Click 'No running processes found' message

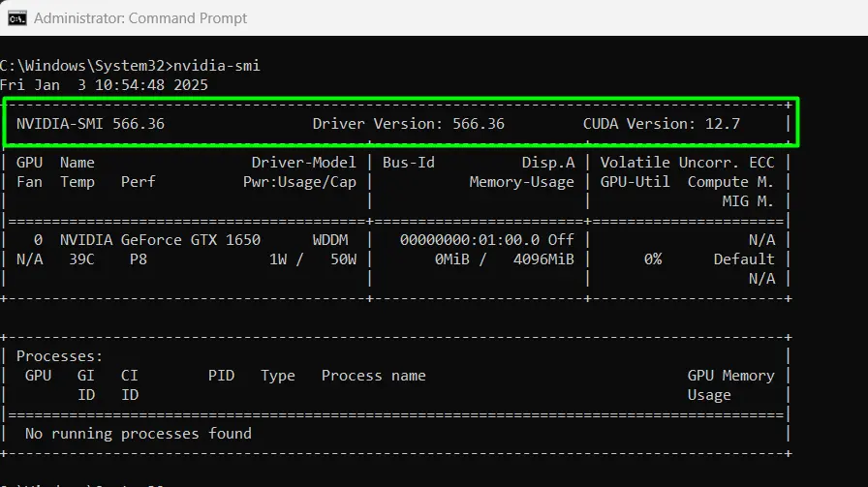(138, 434)
